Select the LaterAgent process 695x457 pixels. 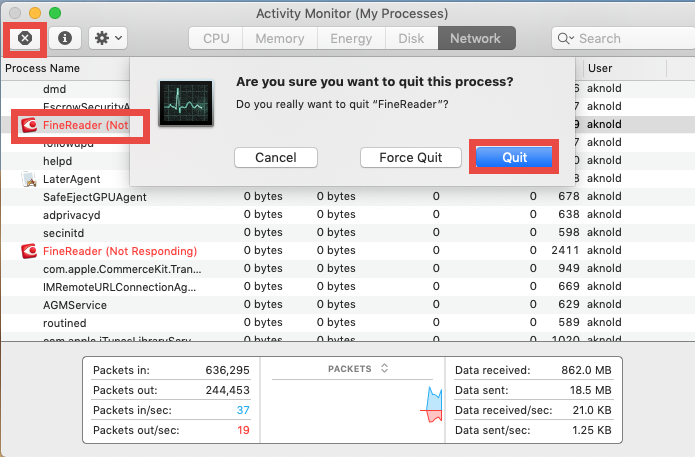tap(71, 180)
